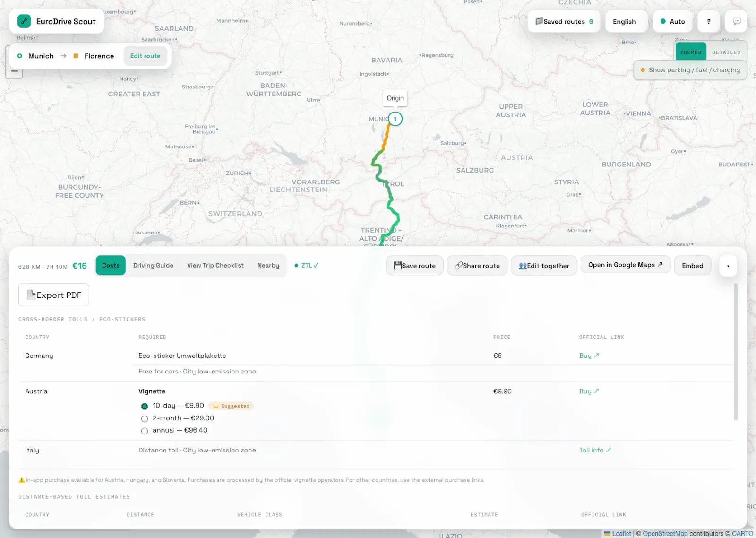The width and height of the screenshot is (756, 538).
Task: Click the Florence orange destination square icon
Action: click(x=76, y=56)
